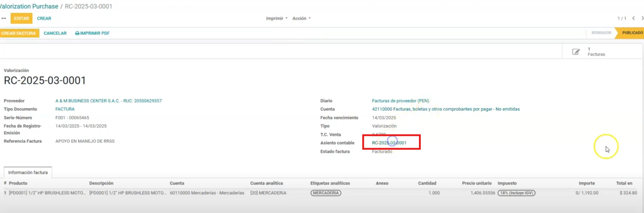Expand the Acción dropdown menu

point(301,19)
